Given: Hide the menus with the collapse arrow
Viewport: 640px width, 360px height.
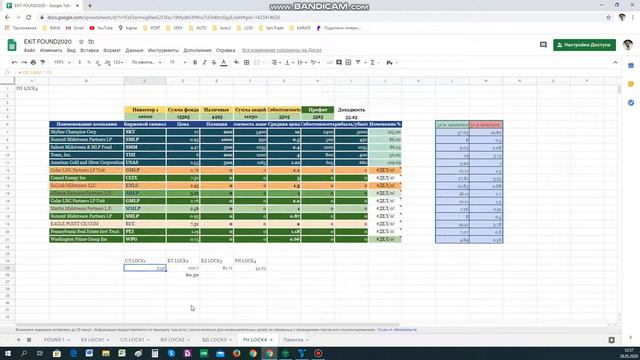Looking at the screenshot, I should 615,62.
